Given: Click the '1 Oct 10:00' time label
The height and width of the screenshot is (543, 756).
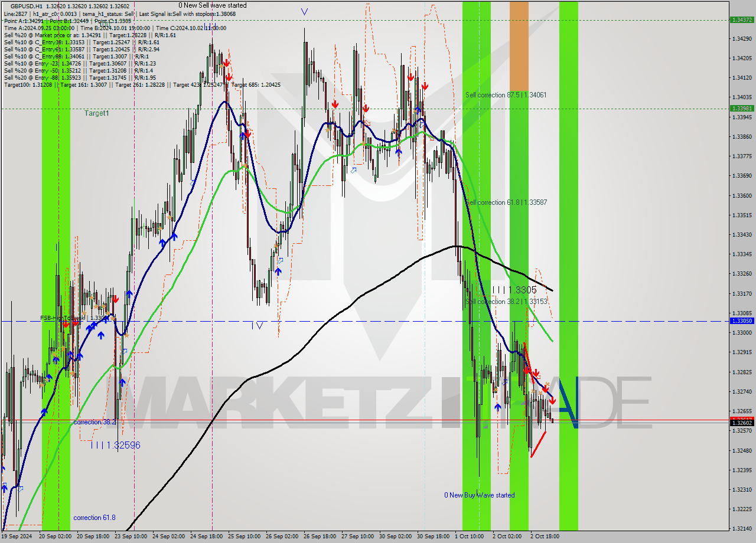Looking at the screenshot, I should (470, 537).
